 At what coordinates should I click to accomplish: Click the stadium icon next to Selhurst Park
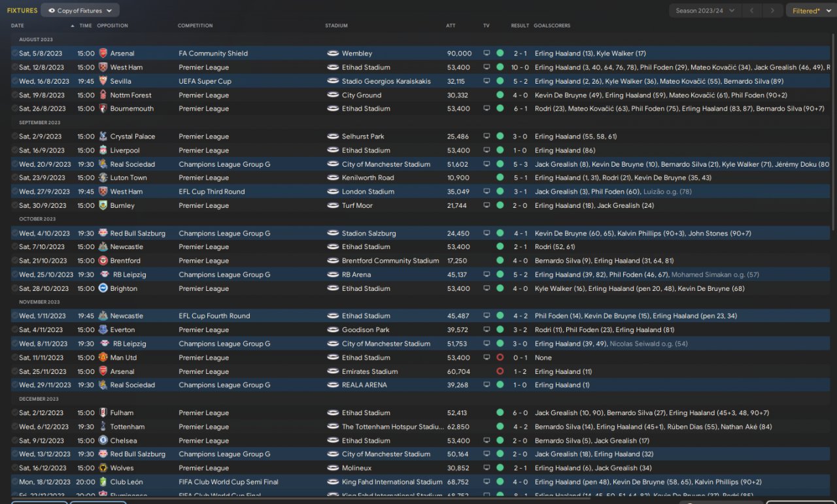(x=333, y=137)
